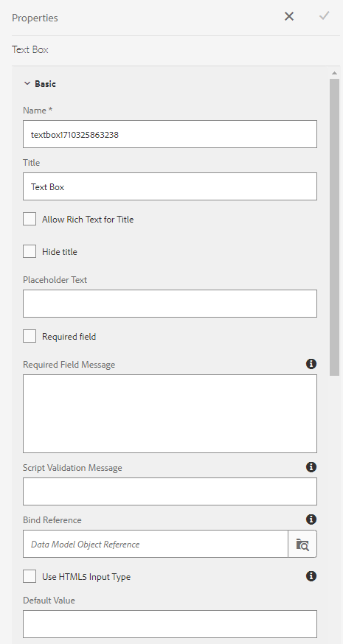Open the Bind Reference browse folder icon

tap(302, 544)
